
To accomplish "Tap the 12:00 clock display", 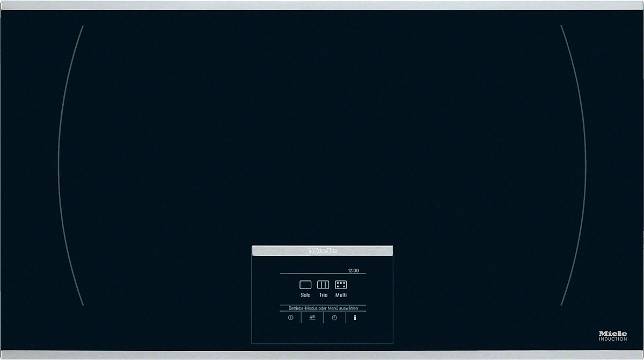I will (x=354, y=270).
